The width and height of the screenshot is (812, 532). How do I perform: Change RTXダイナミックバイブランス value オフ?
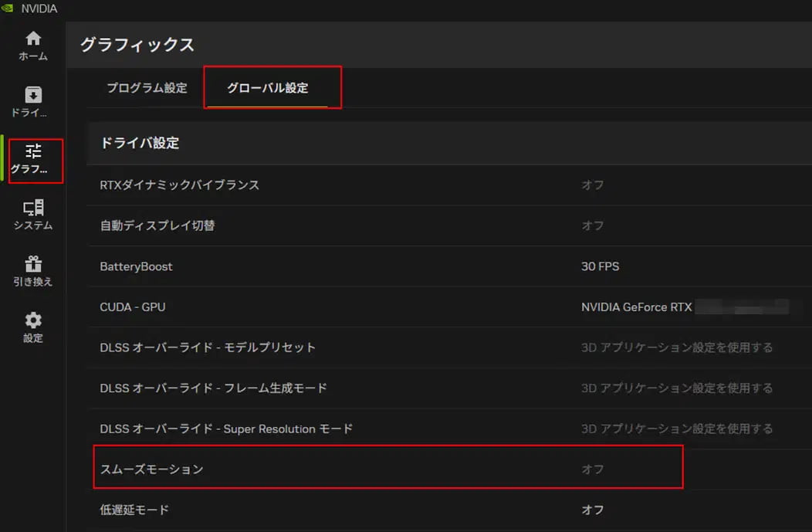(x=593, y=185)
